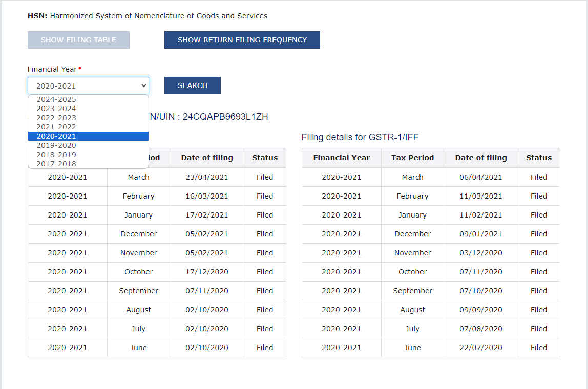This screenshot has height=389, width=588.
Task: Click Date of filing header in GSTR-1/IFF table
Action: point(481,158)
